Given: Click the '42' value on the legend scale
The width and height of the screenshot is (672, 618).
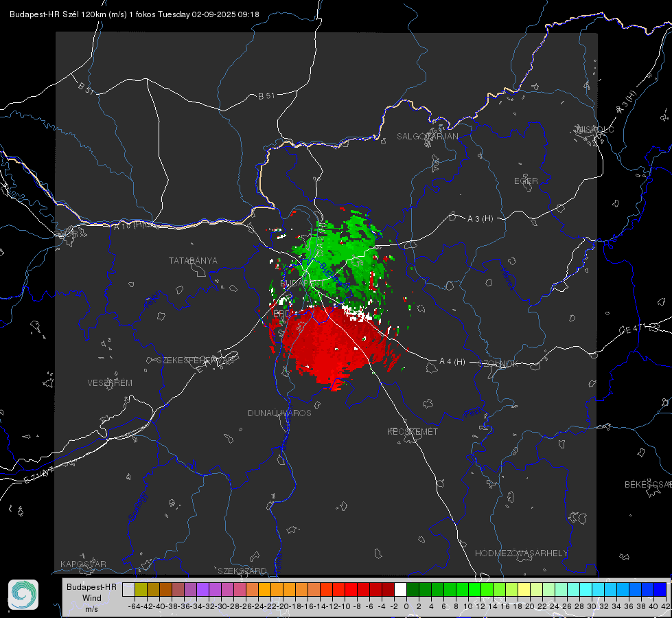Looking at the screenshot, I should 666,606.
